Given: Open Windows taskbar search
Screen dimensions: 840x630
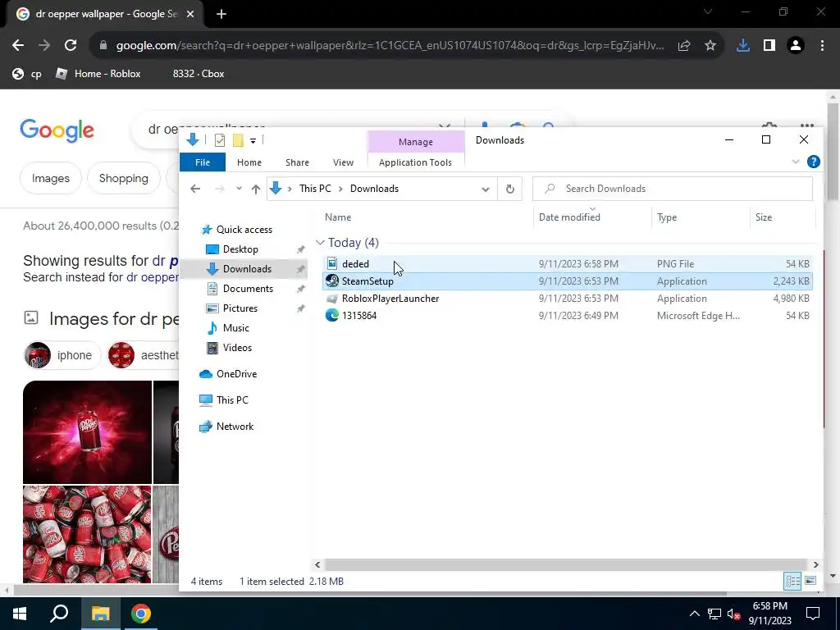Looking at the screenshot, I should coord(59,614).
